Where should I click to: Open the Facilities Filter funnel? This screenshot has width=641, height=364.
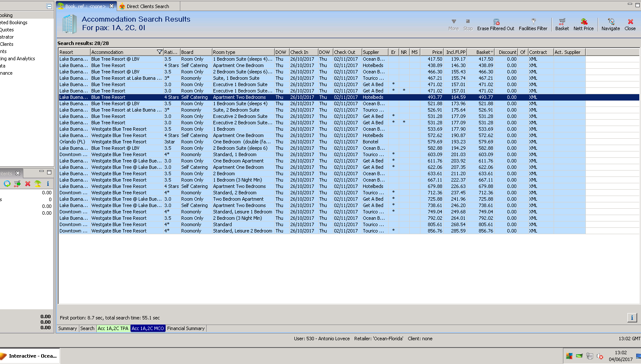(533, 24)
